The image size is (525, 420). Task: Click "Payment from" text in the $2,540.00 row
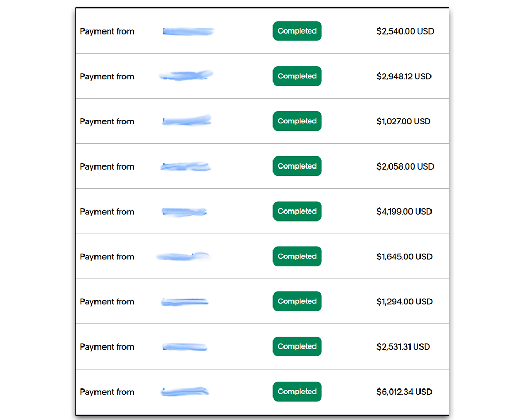107,31
